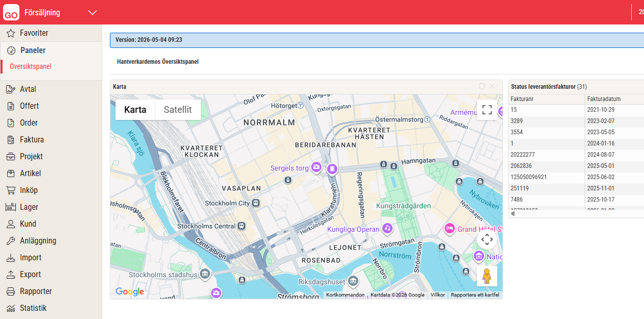This screenshot has width=644, height=319.
Task: Toggle fullscreen map view
Action: [487, 110]
